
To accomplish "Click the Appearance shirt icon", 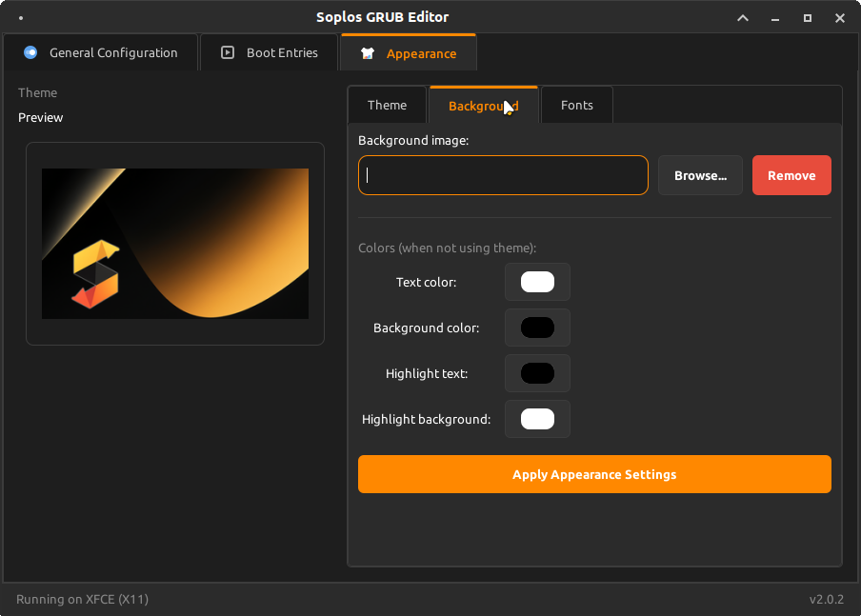I will pos(368,53).
